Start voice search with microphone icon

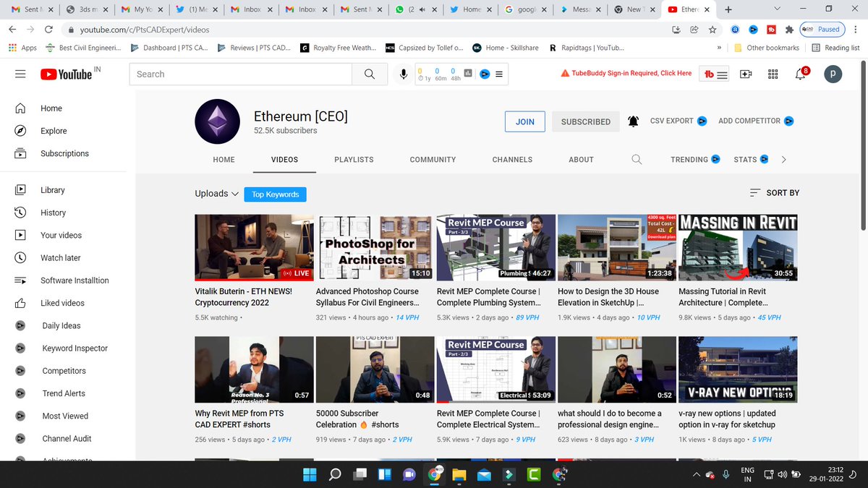404,74
